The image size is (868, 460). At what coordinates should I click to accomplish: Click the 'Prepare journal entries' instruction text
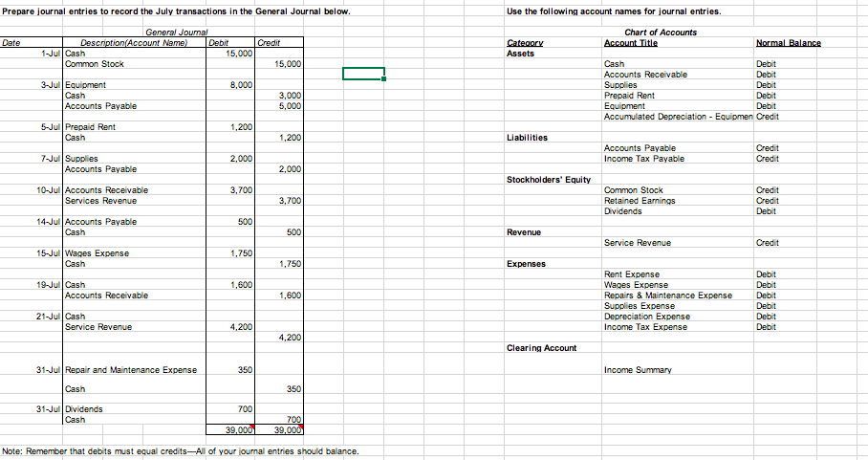tap(176, 11)
